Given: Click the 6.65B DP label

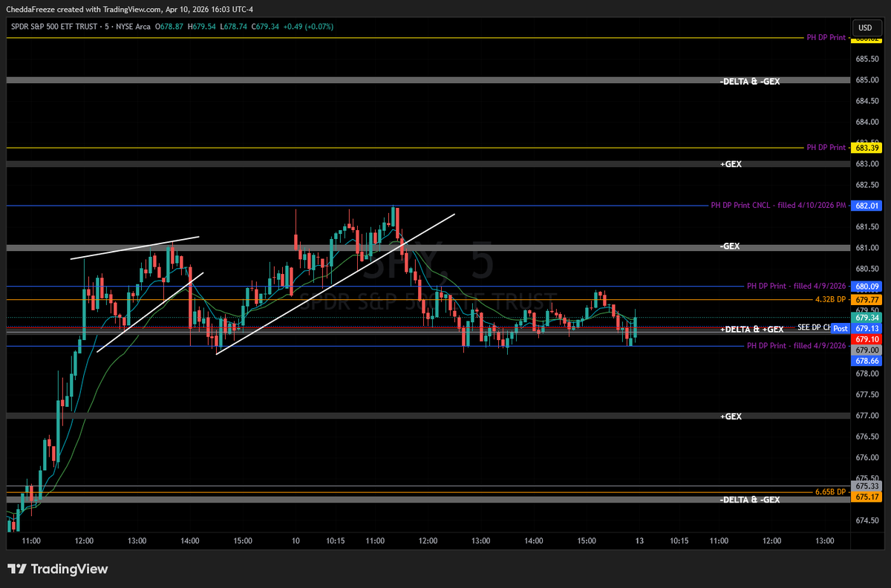Looking at the screenshot, I should (x=831, y=491).
